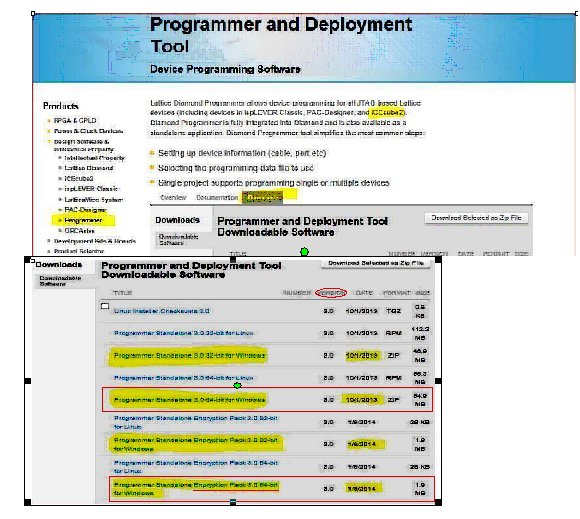Click 'Setting up device information' bullet text

[242, 153]
